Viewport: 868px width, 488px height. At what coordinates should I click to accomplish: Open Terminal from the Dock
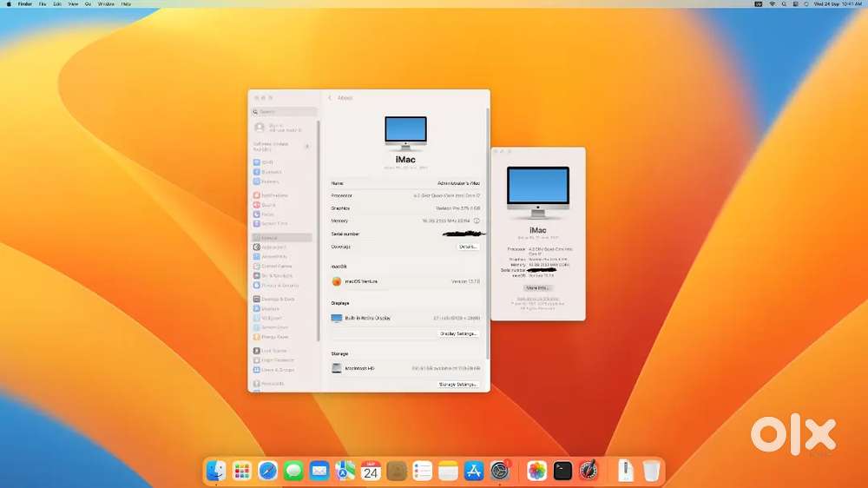562,471
